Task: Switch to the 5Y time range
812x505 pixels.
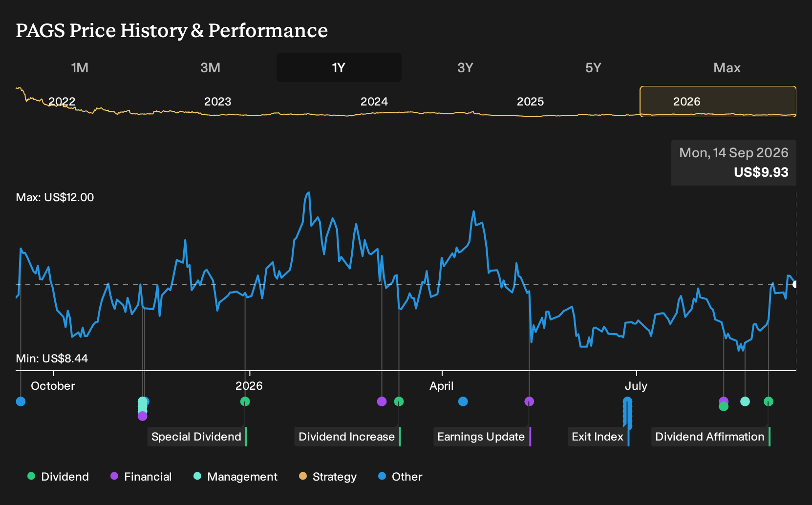Action: pyautogui.click(x=593, y=67)
